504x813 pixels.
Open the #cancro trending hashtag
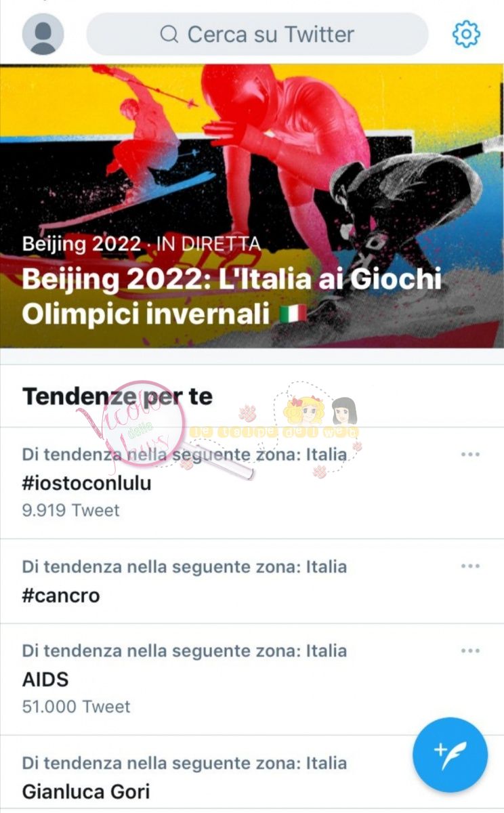click(61, 596)
